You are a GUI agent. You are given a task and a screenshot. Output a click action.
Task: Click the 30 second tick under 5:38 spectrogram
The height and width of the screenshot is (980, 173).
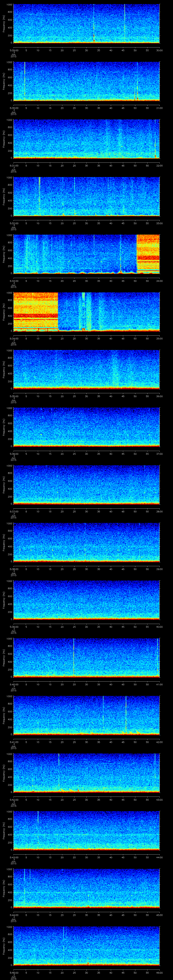click(86, 569)
